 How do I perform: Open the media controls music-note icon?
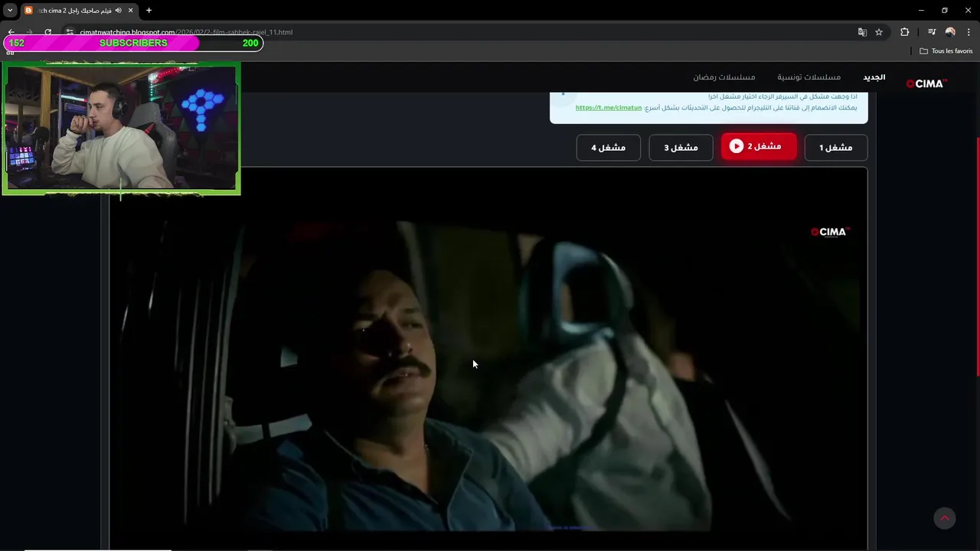(x=932, y=32)
